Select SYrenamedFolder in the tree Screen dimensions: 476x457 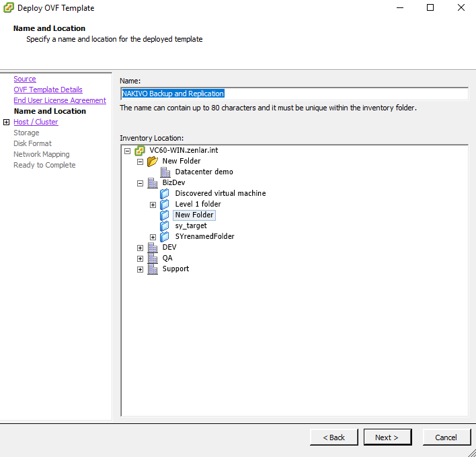coord(204,237)
